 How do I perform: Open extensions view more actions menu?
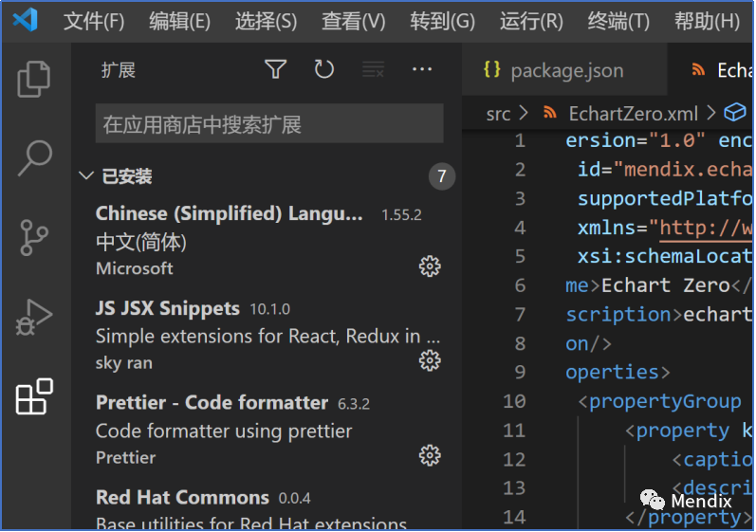(x=422, y=69)
